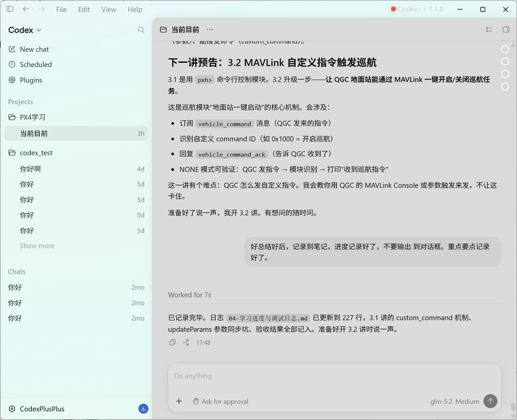Open the View menu

[109, 9]
